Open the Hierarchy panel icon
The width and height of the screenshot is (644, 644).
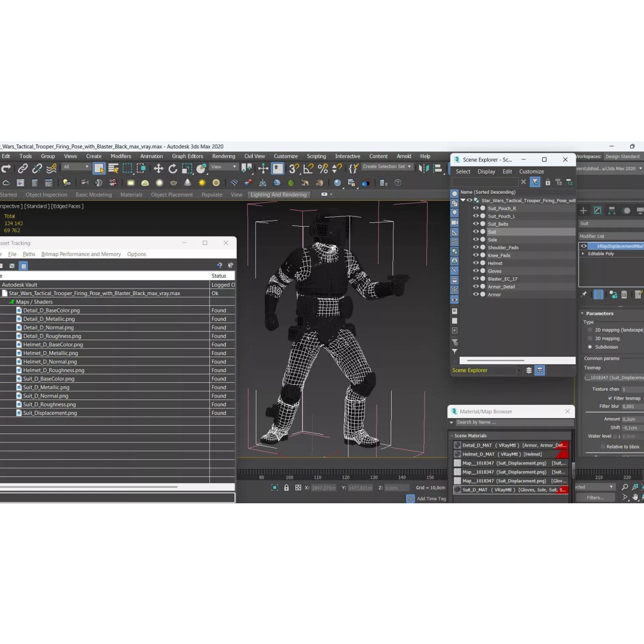click(612, 210)
